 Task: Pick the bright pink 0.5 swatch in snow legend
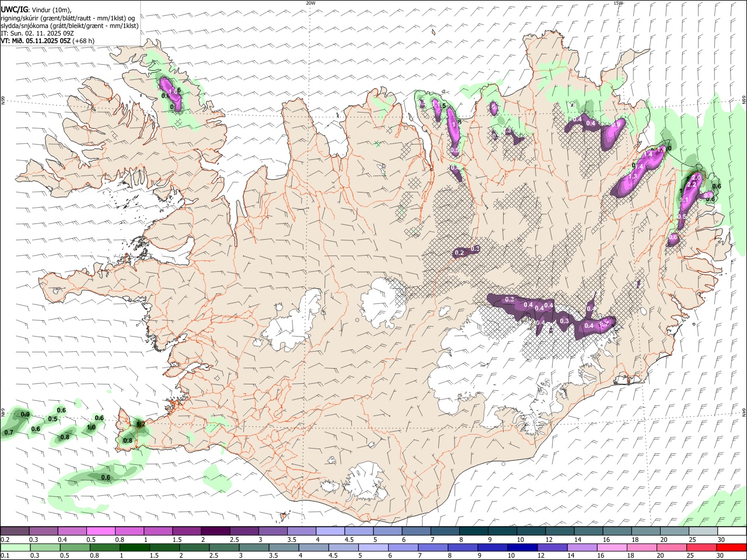(x=100, y=531)
